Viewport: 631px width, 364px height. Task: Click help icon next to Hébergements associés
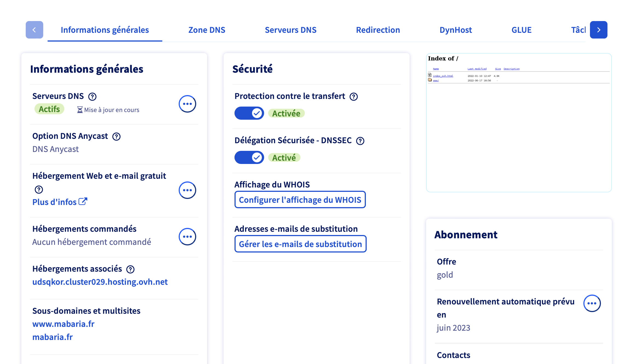pyautogui.click(x=131, y=269)
